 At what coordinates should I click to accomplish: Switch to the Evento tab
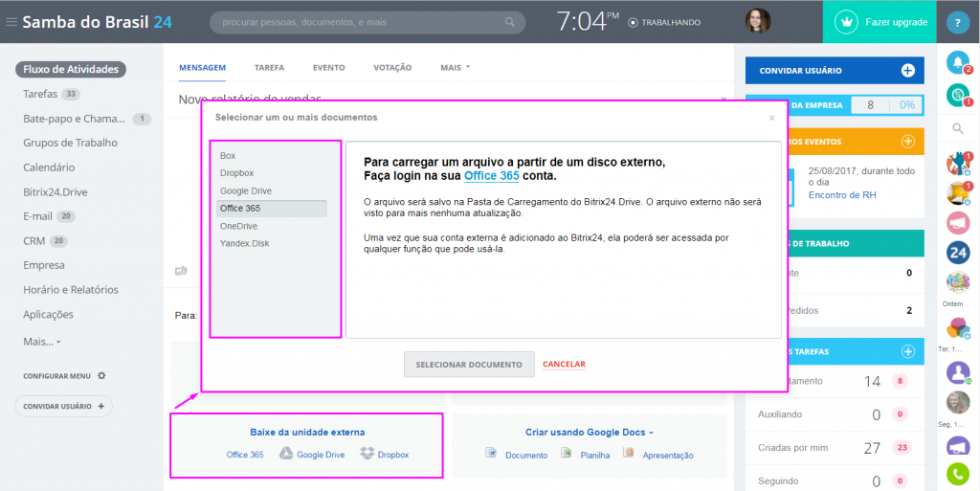point(329,67)
